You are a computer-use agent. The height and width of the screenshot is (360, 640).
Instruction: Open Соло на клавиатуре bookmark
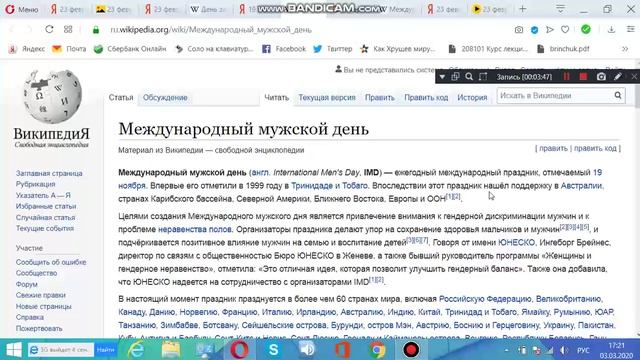tap(214, 49)
